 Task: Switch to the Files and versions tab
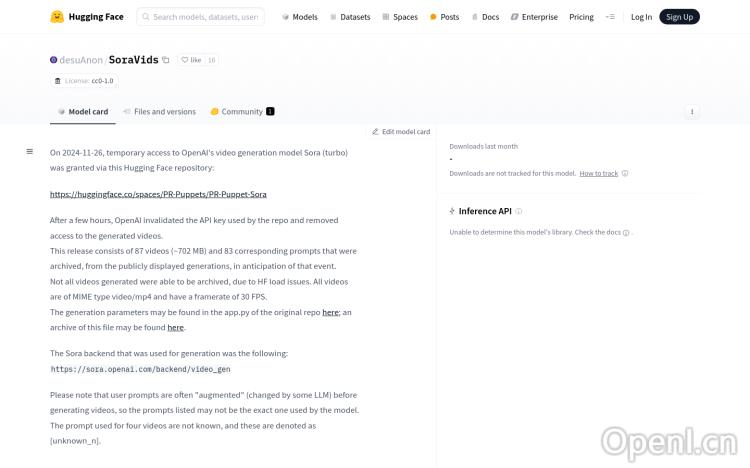tap(159, 112)
